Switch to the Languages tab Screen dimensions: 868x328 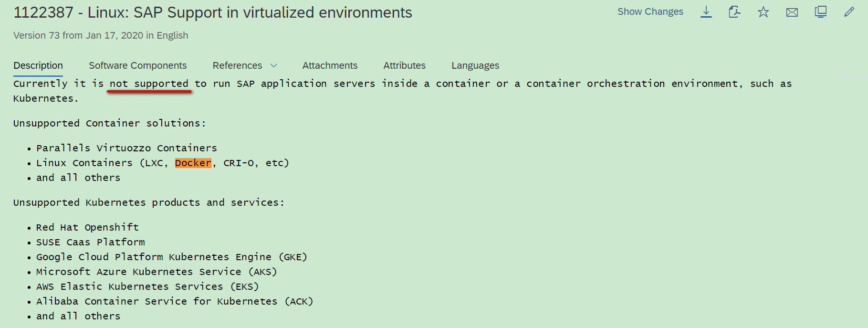pyautogui.click(x=475, y=65)
